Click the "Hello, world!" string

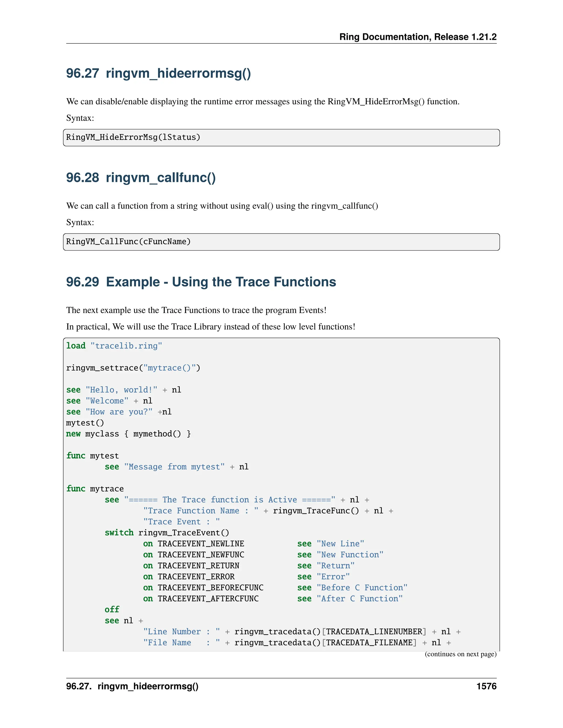tap(122, 390)
